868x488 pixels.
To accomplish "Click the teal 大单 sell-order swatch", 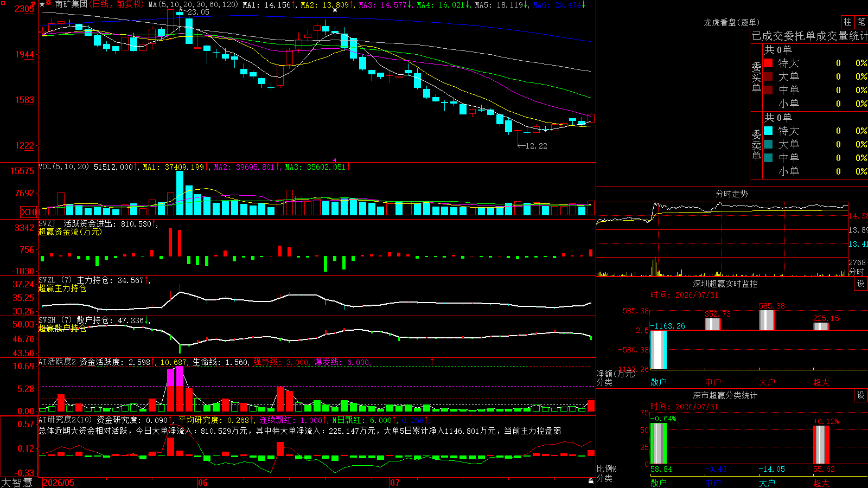I will (768, 144).
